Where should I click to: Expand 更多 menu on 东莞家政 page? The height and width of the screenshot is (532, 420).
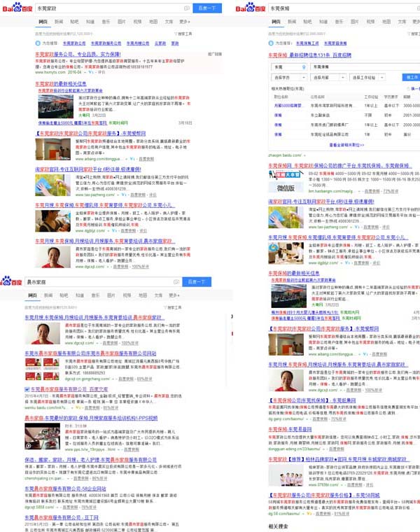click(185, 22)
